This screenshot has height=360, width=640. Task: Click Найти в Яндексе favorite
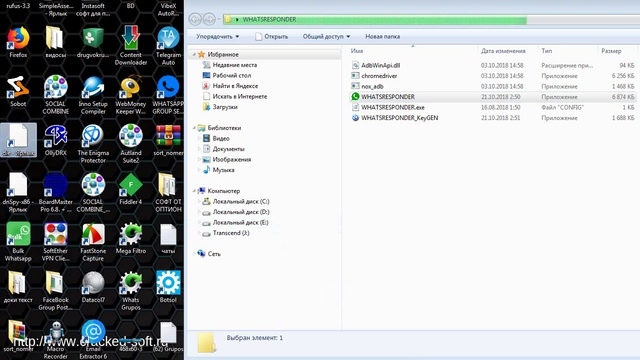tap(235, 86)
